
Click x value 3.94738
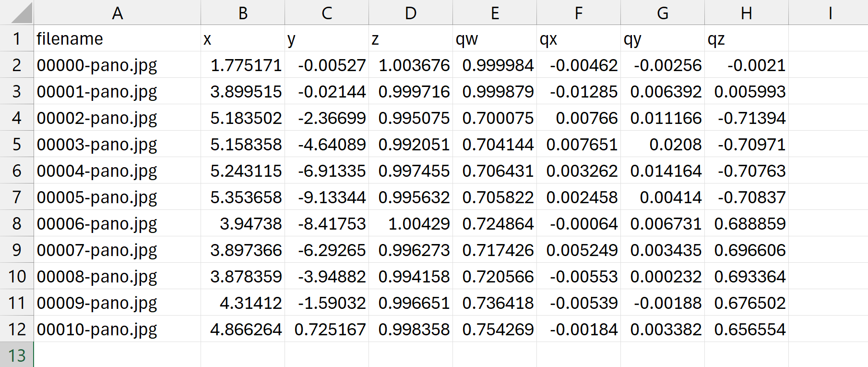[243, 223]
